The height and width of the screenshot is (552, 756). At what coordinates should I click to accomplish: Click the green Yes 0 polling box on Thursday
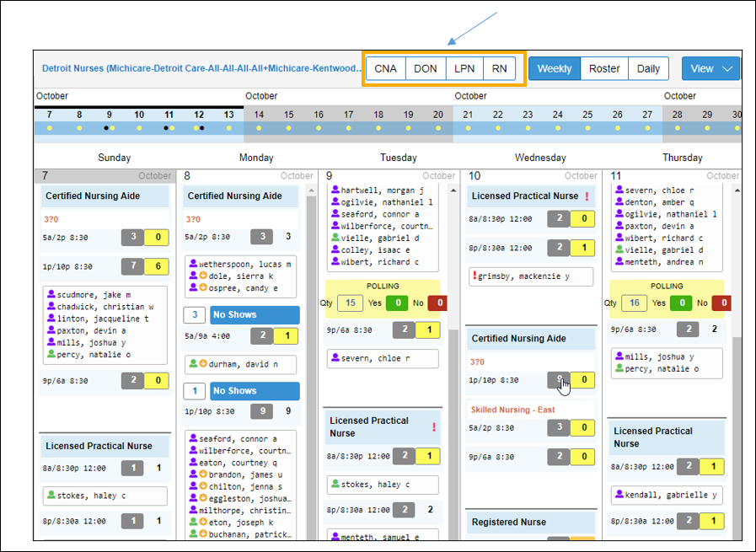pos(681,303)
